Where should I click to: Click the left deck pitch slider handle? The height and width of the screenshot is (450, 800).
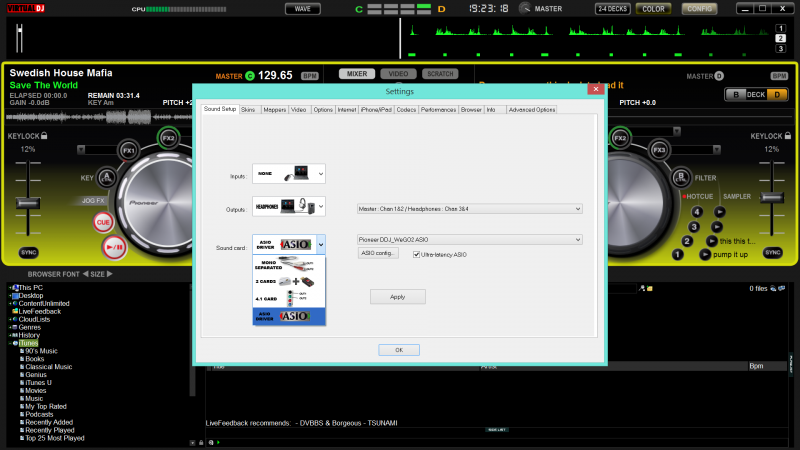click(x=28, y=203)
